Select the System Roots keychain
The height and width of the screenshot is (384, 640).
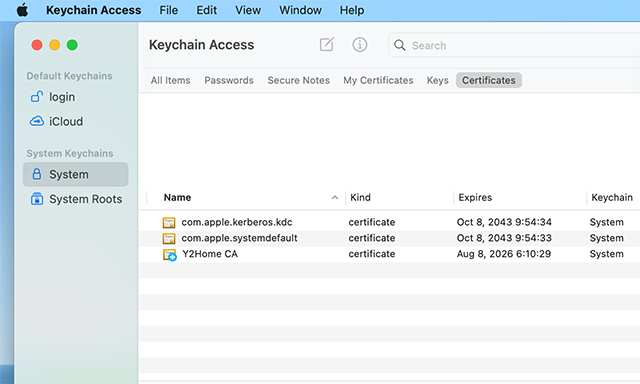pyautogui.click(x=76, y=199)
